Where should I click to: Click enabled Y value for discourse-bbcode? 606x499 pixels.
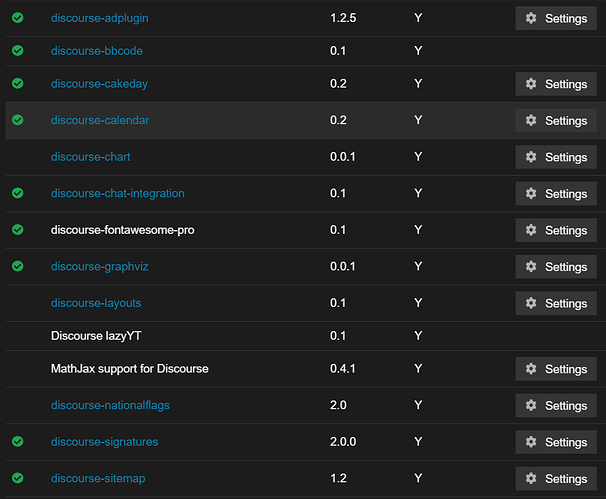click(x=418, y=51)
